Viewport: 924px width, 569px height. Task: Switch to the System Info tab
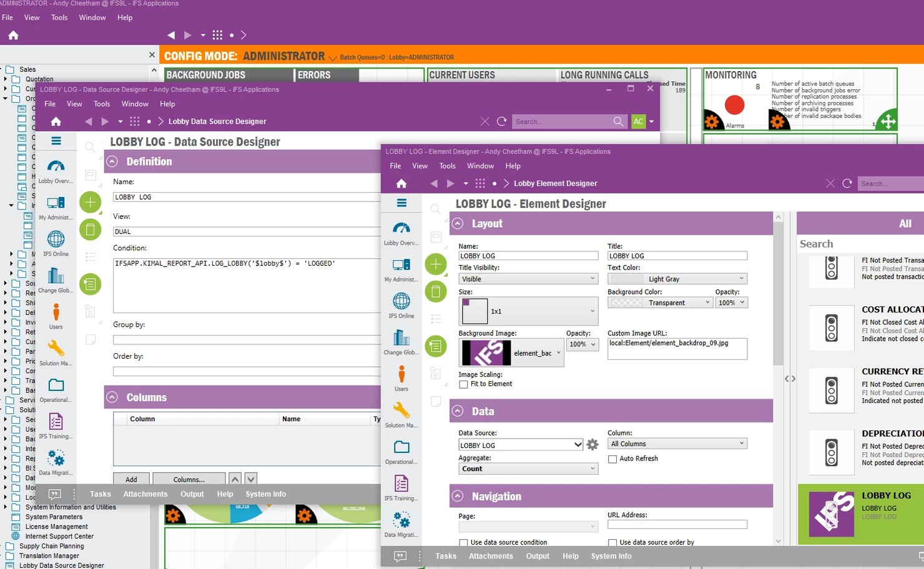[611, 556]
